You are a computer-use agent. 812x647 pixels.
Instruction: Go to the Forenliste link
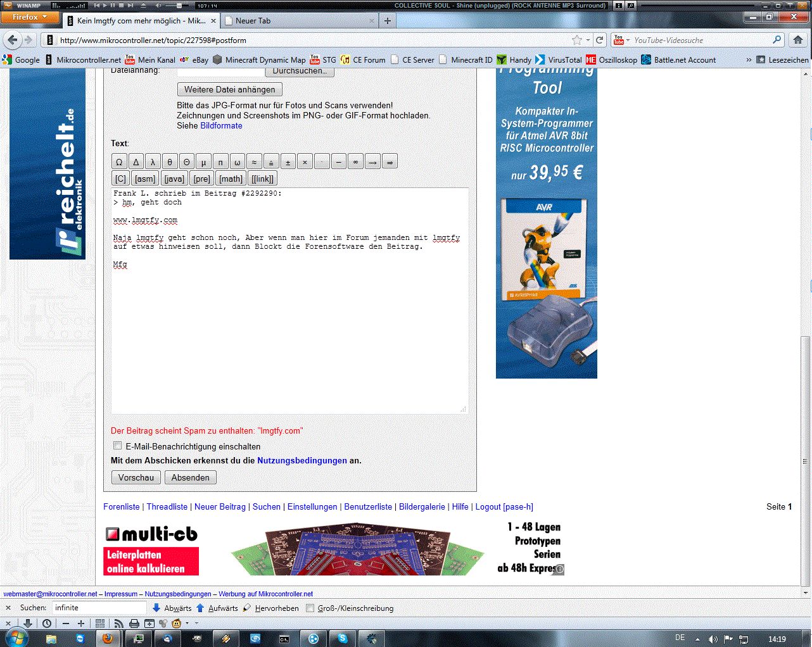click(x=122, y=506)
